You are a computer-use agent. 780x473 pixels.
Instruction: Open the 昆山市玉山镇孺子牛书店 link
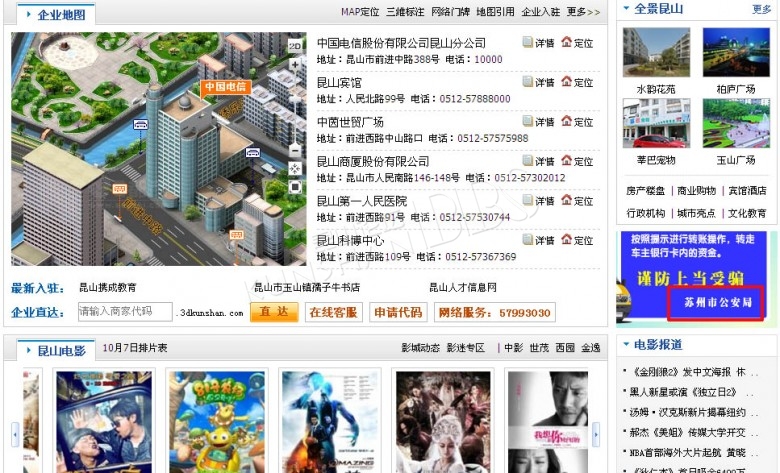tap(307, 287)
